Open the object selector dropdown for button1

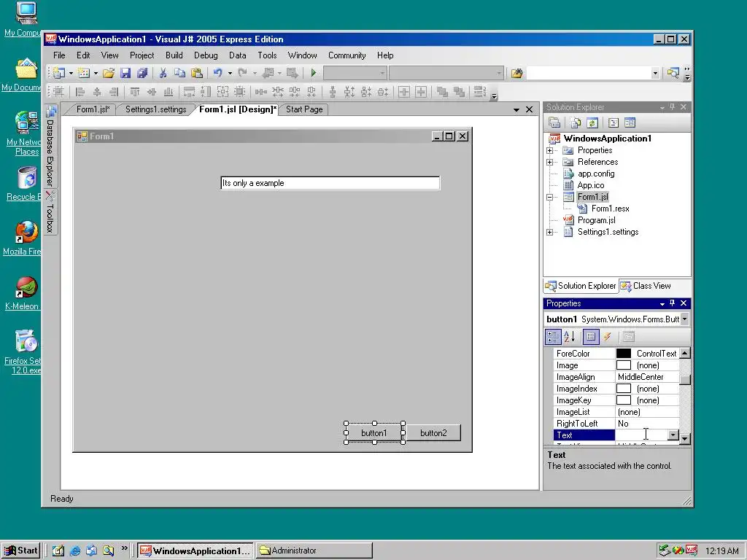[x=684, y=319]
